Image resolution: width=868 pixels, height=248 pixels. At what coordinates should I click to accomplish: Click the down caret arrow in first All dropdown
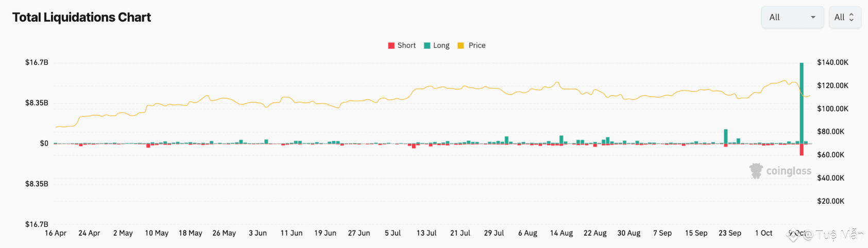(813, 17)
